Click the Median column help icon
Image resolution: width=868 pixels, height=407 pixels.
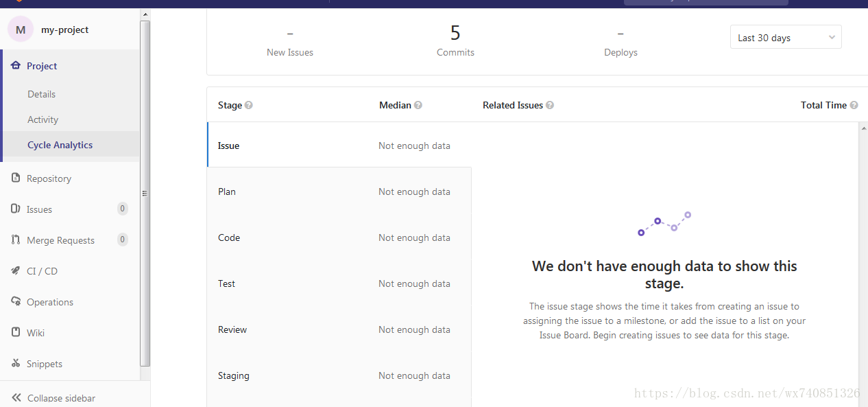(x=418, y=105)
